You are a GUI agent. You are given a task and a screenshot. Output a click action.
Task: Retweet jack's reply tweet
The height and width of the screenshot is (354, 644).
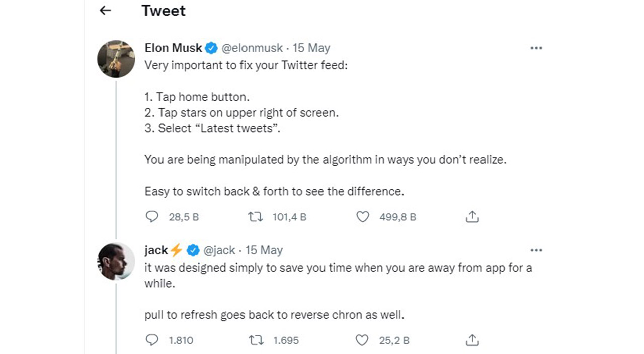click(x=257, y=340)
